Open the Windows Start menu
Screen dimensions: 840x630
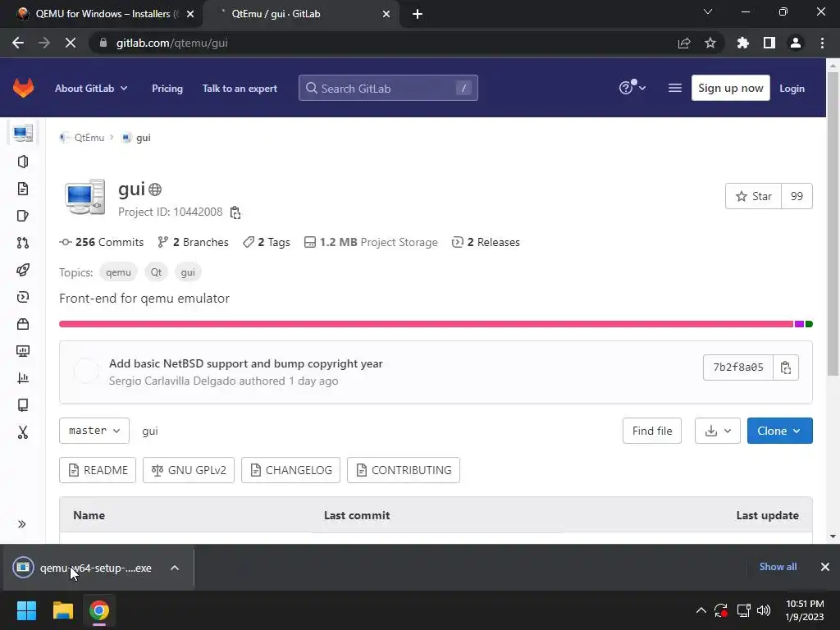(x=26, y=610)
